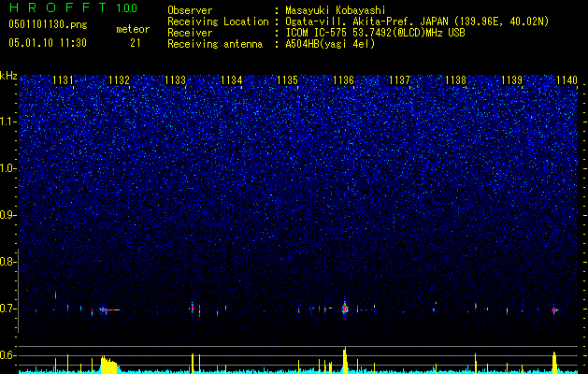The width and height of the screenshot is (588, 374).
Task: Click the kHz axis unit label
Action: 8,76
